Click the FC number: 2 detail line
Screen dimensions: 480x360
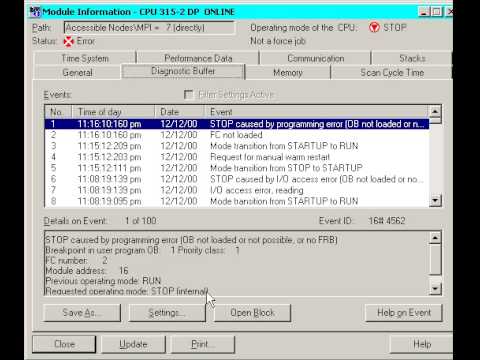pos(76,260)
